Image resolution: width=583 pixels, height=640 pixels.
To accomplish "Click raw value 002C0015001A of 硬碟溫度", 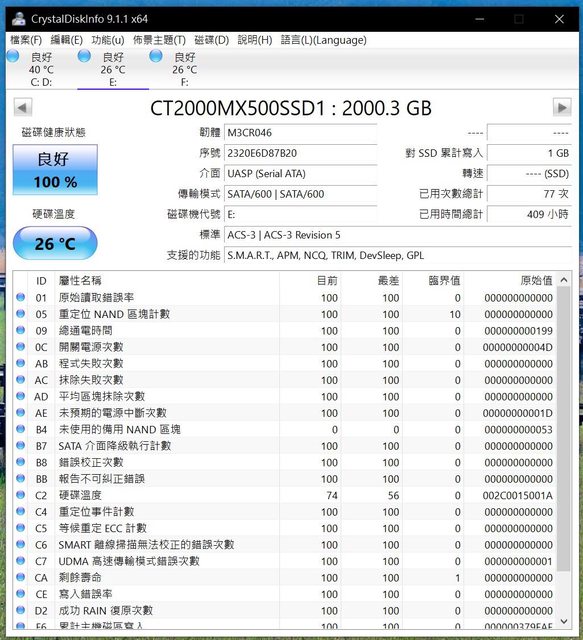I will click(518, 495).
